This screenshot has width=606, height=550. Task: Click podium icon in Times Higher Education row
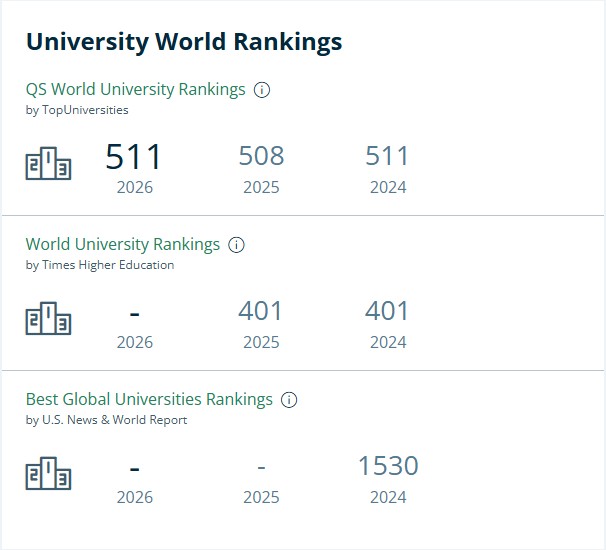click(x=48, y=318)
